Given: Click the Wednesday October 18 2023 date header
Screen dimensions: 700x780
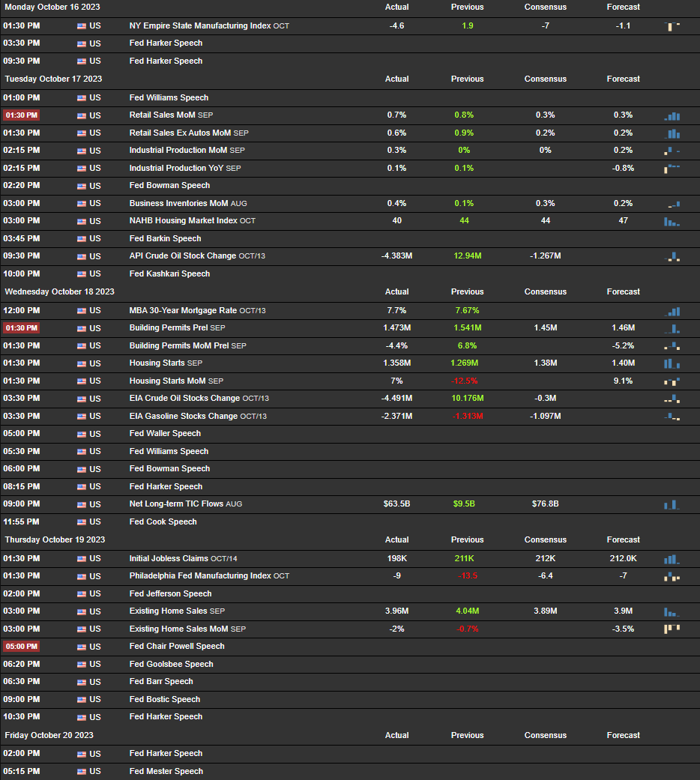Looking at the screenshot, I should point(59,291).
